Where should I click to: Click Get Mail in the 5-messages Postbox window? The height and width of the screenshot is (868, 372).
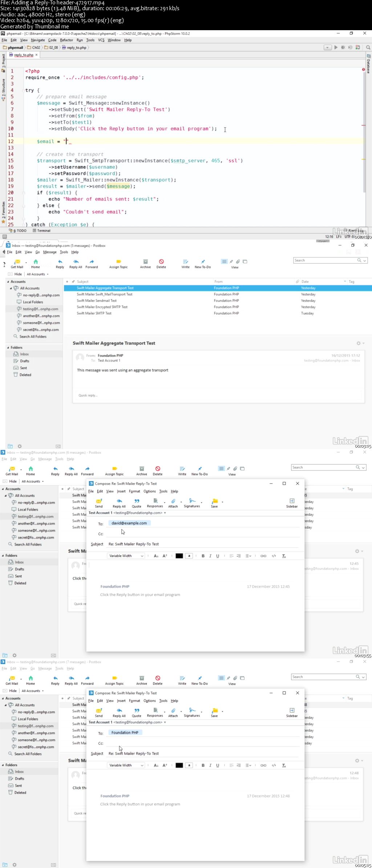(x=17, y=264)
